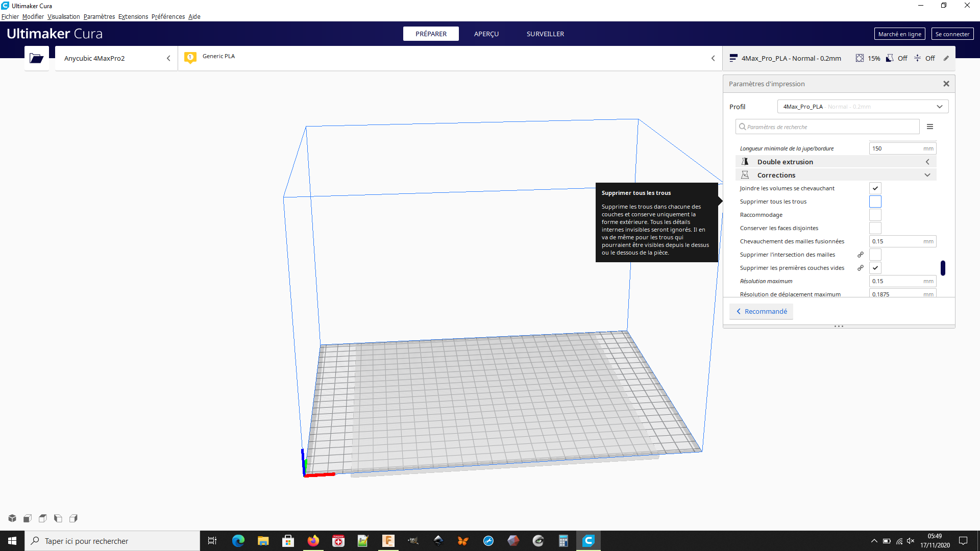Select the PRÉPARER stage tab

[x=431, y=34]
